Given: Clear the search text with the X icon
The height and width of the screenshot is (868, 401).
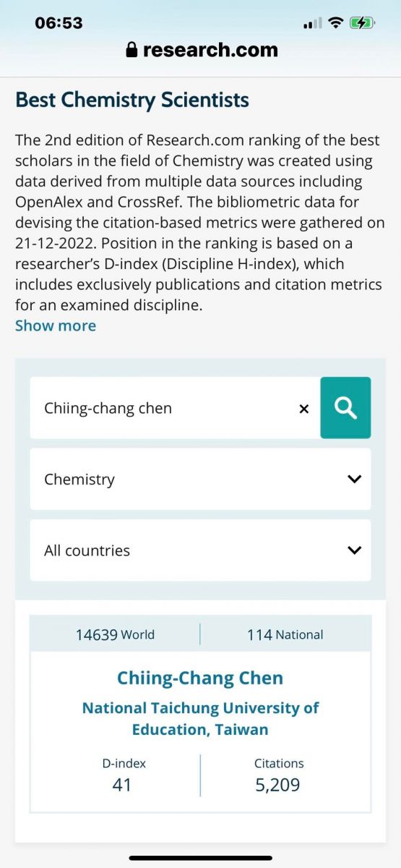Looking at the screenshot, I should coord(303,409).
